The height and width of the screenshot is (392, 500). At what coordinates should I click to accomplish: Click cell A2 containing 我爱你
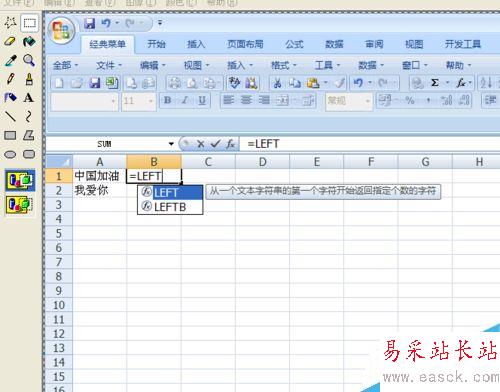[99, 190]
